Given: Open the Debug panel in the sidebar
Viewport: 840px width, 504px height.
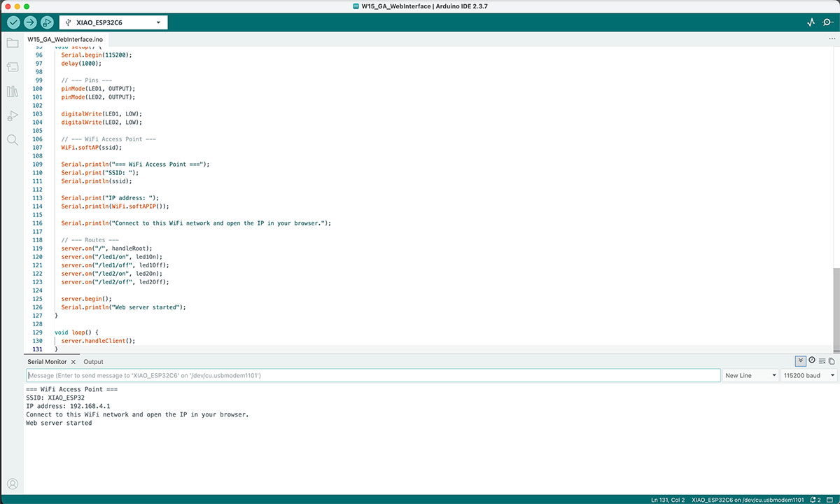Looking at the screenshot, I should coord(12,116).
